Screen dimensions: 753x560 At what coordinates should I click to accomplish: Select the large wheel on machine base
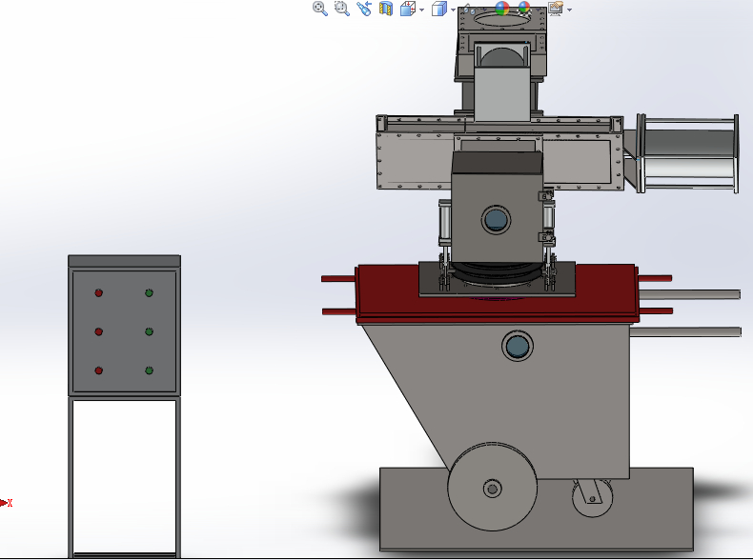pos(492,487)
